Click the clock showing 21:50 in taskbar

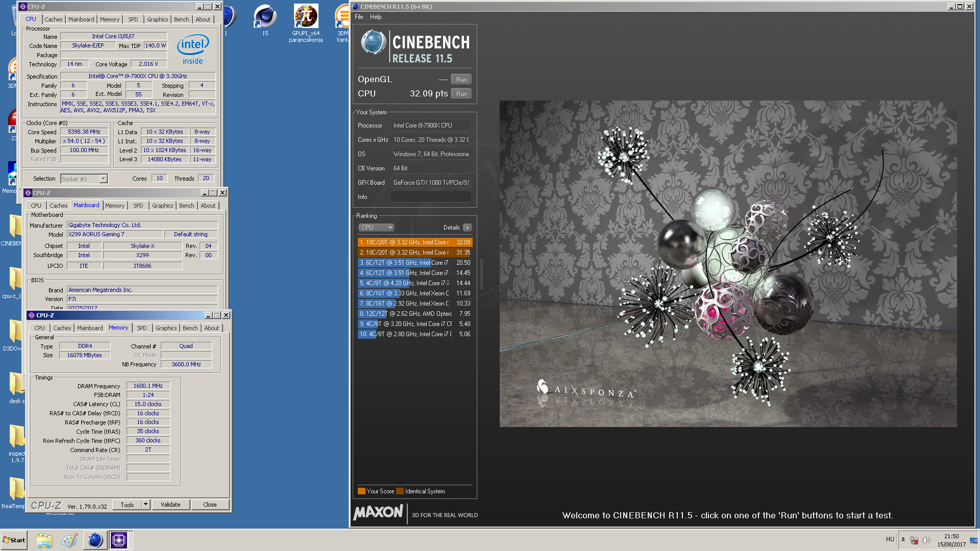951,536
